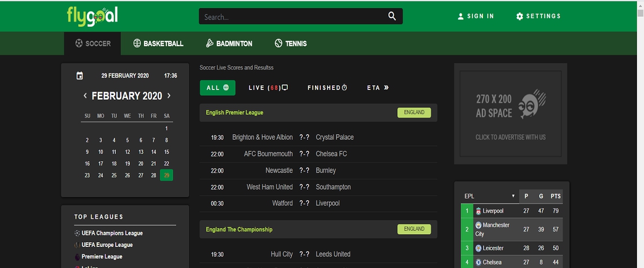
Task: Open SETTINGS
Action: pyautogui.click(x=538, y=16)
